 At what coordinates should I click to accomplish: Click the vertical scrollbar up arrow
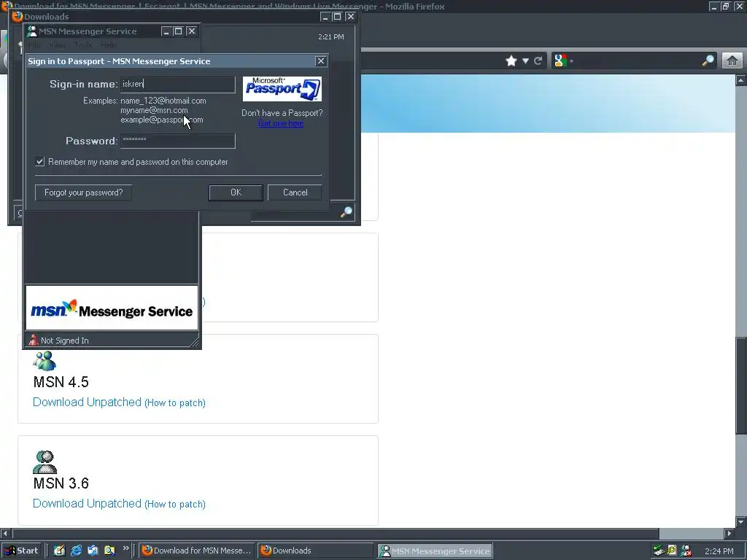[x=741, y=80]
